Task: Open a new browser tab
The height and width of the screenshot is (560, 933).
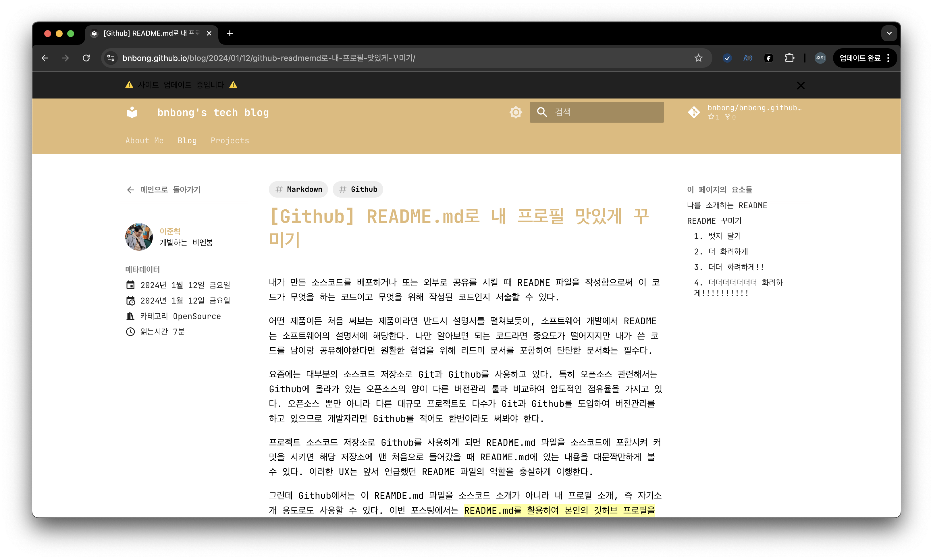Action: pos(230,34)
